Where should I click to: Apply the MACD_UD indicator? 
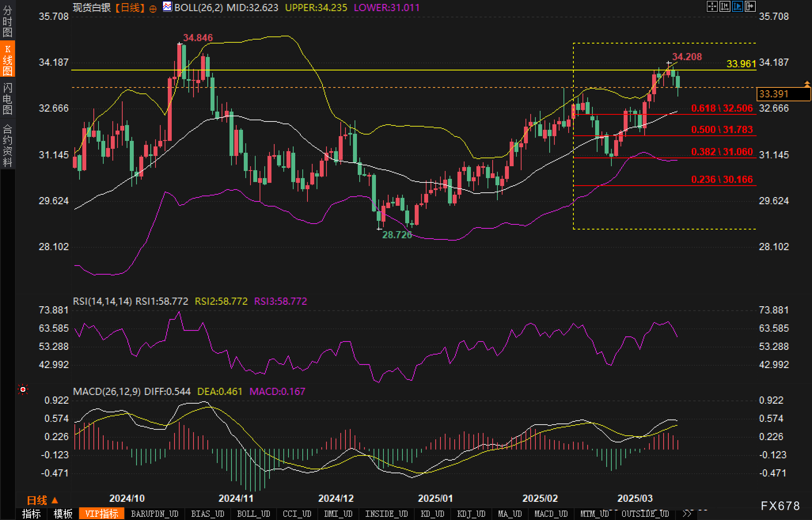pos(551,514)
